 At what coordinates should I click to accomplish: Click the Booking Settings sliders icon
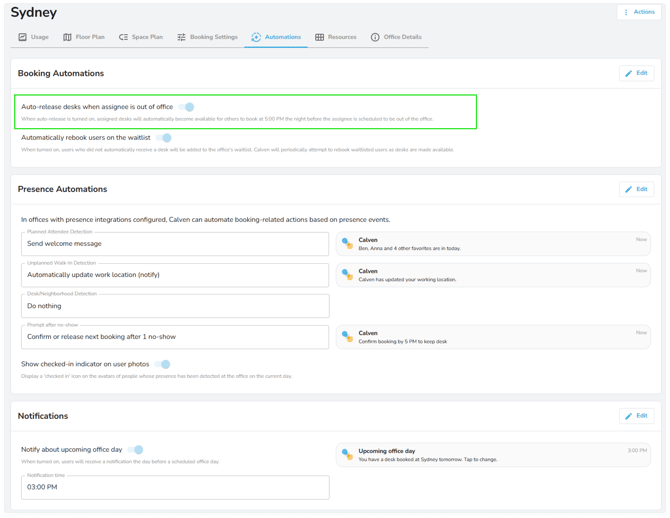pyautogui.click(x=181, y=37)
